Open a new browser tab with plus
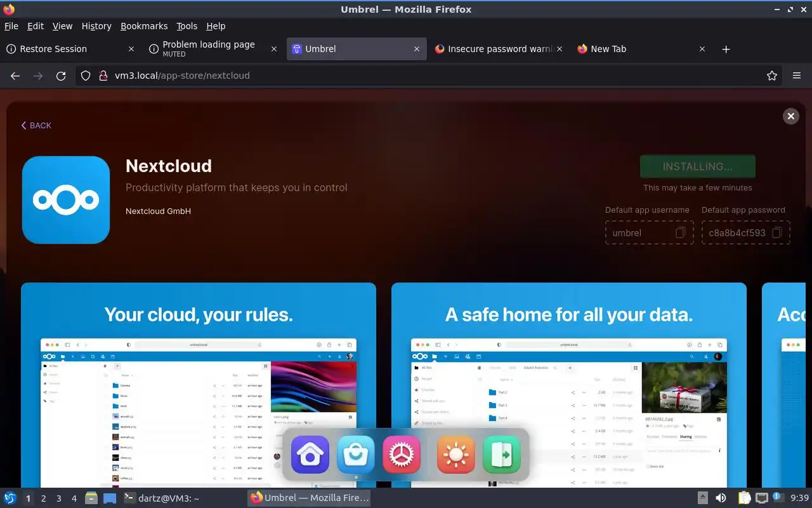812x508 pixels. tap(726, 49)
